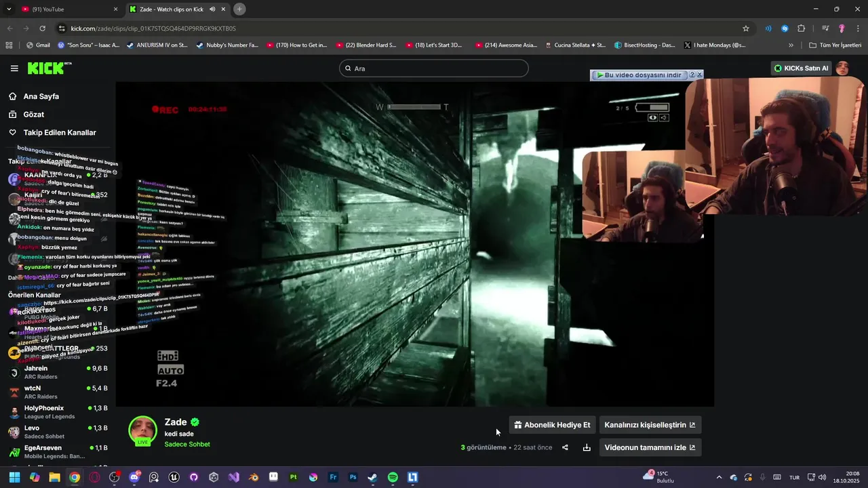868x488 pixels.
Task: Open Discord from the taskbar
Action: pyautogui.click(x=134, y=477)
